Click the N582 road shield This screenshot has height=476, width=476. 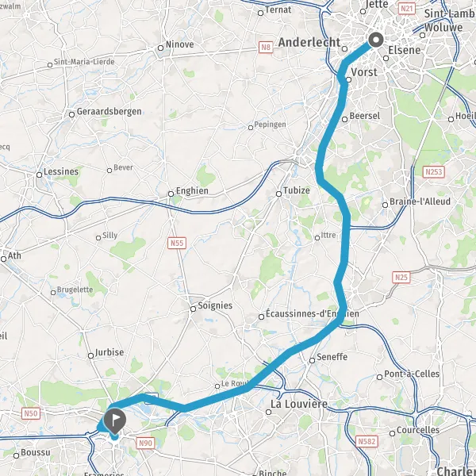click(367, 441)
